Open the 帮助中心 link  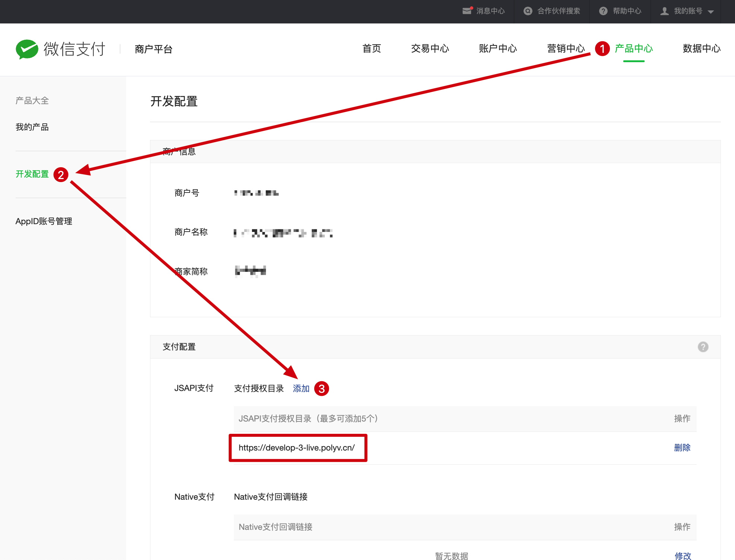pyautogui.click(x=627, y=11)
